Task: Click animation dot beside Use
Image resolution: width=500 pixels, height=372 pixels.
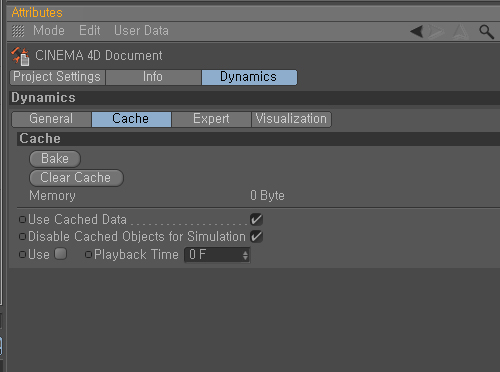Action: 22,255
